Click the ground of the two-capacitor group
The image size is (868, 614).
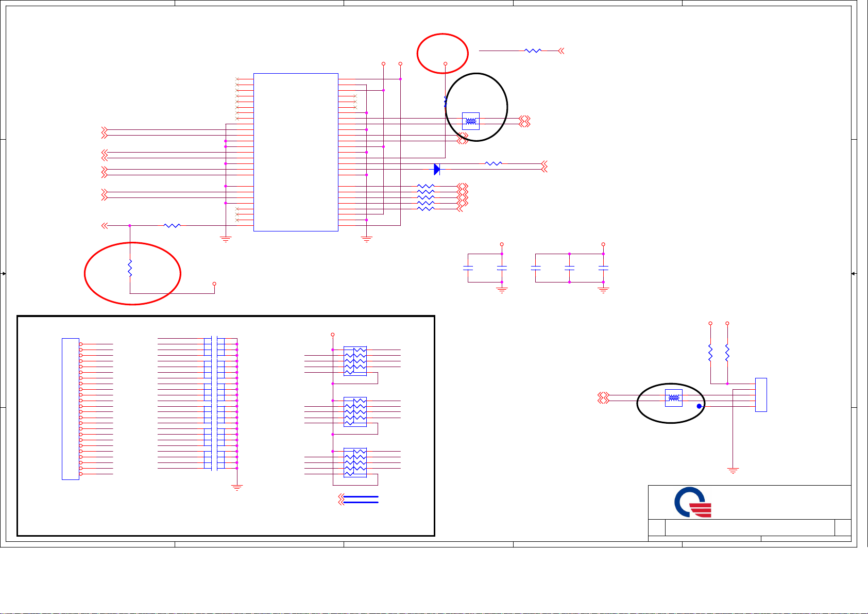(502, 290)
